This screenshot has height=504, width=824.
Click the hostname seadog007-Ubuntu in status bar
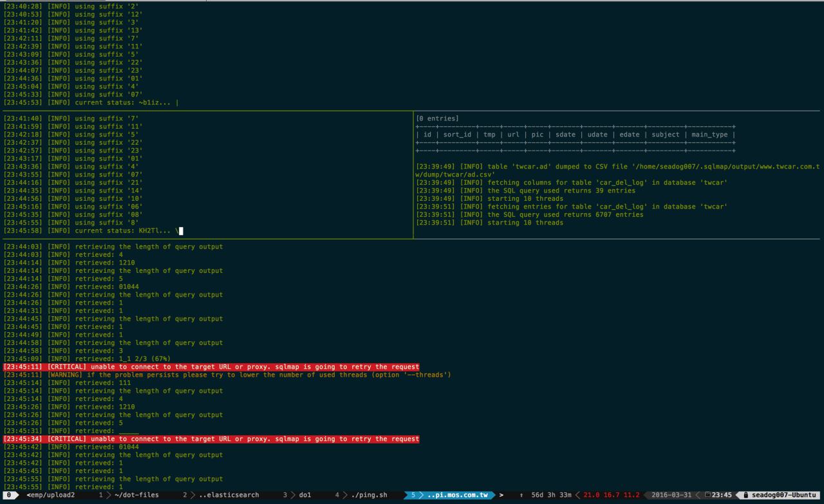tap(785, 495)
